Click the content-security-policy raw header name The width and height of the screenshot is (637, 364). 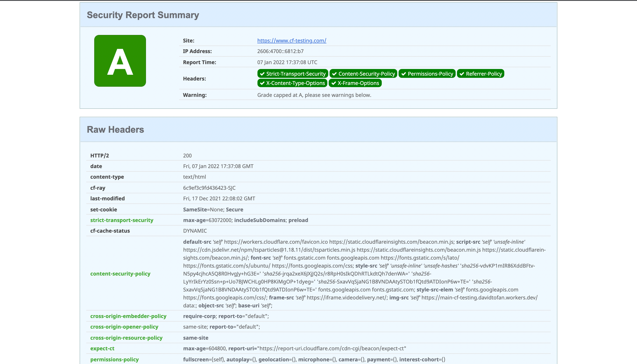click(120, 274)
